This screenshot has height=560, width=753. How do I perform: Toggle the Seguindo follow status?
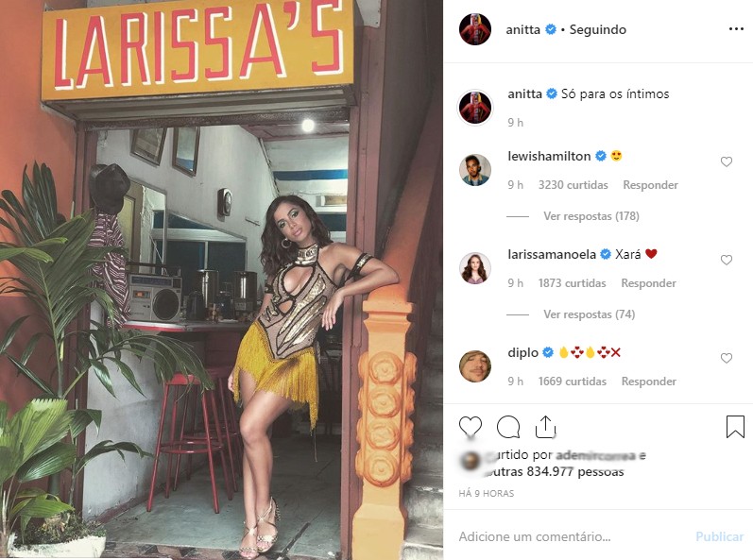click(597, 30)
